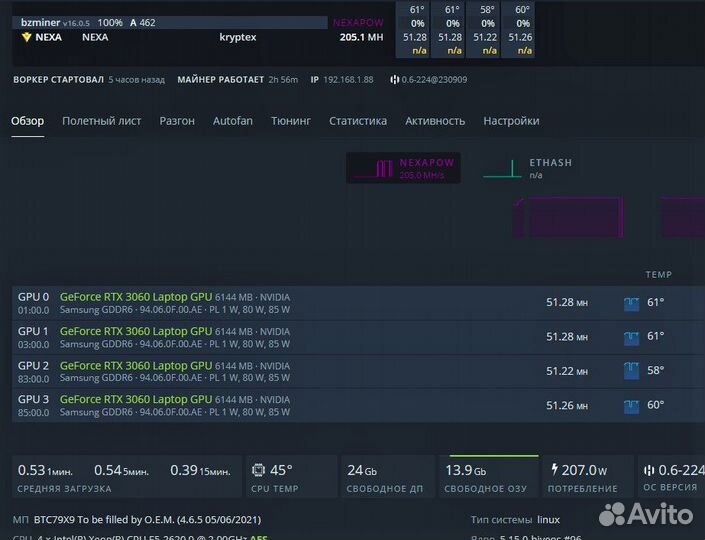This screenshot has height=540, width=705.
Task: Click GPU 2 hashrate 51.22 MH
Action: tap(567, 371)
